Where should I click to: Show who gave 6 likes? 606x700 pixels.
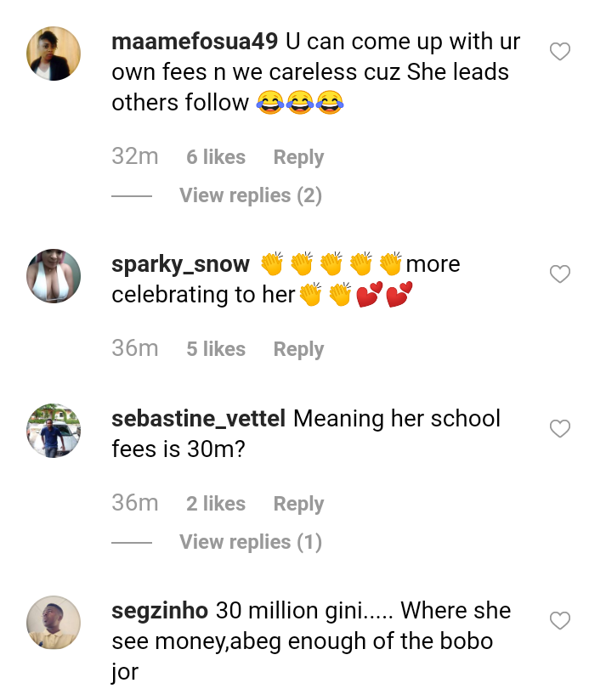coord(216,157)
